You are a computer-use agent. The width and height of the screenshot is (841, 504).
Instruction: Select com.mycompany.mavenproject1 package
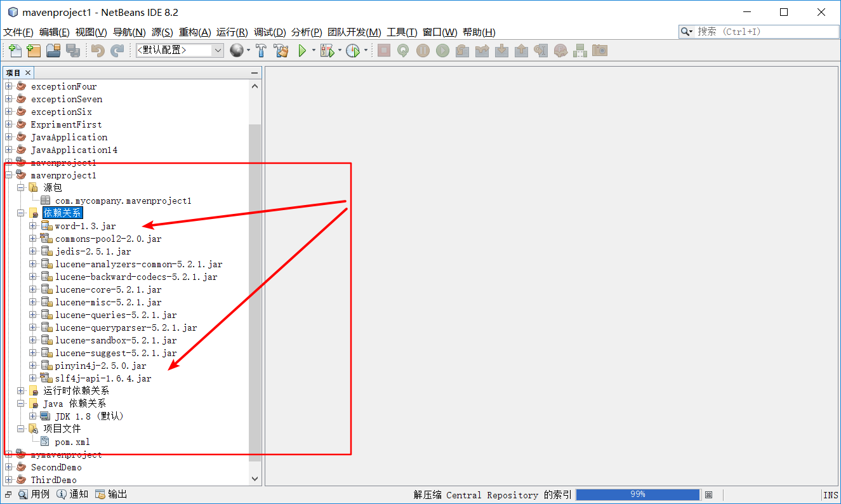123,201
